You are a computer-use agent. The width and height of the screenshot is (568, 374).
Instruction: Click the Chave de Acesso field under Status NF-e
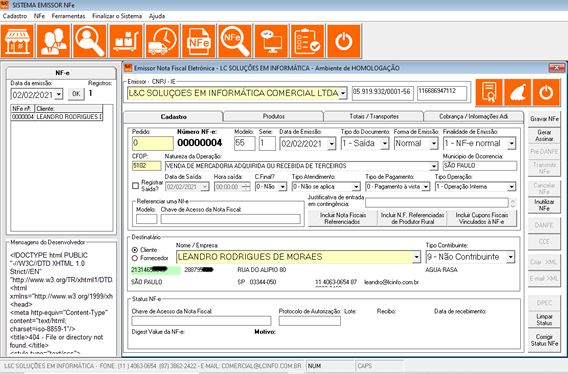[201, 321]
